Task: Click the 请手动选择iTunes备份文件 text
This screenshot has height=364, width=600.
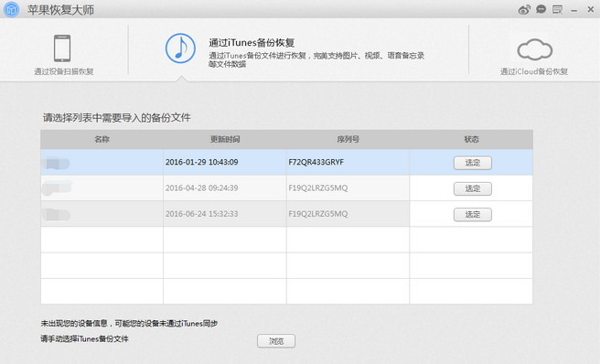Action: [x=84, y=338]
